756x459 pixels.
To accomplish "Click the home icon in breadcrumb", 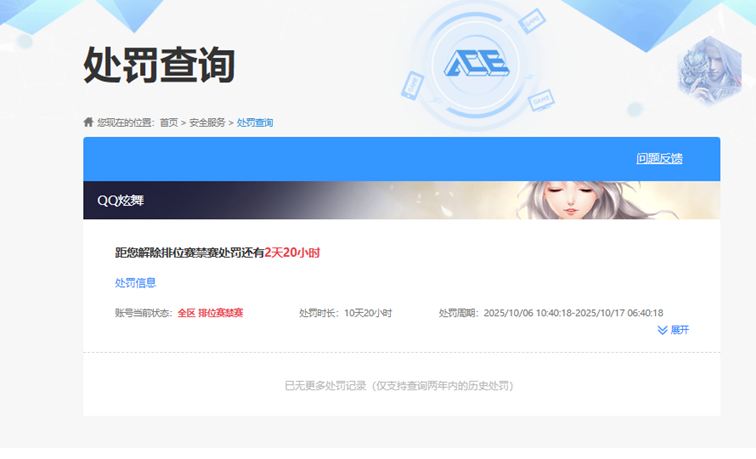I will coord(88,122).
